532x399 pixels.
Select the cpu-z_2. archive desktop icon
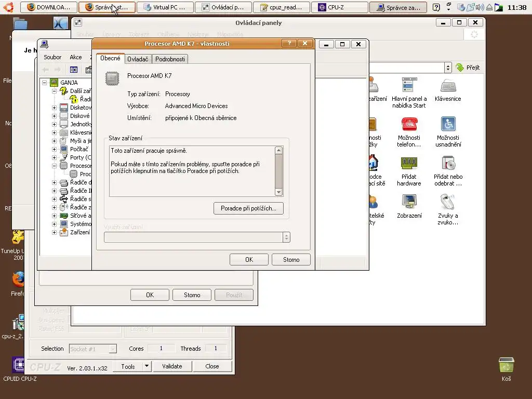[14, 326]
